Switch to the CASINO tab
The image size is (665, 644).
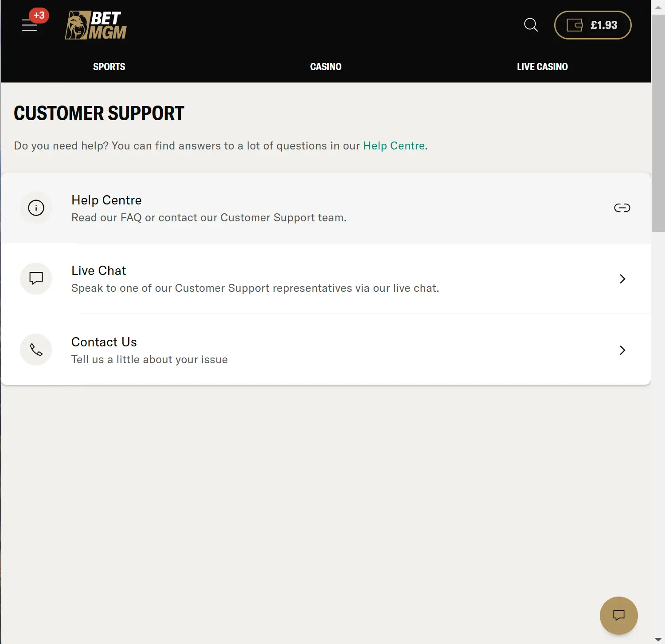click(326, 67)
